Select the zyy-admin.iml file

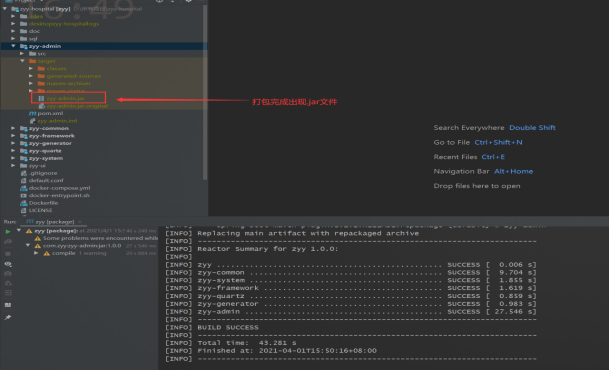coord(57,121)
